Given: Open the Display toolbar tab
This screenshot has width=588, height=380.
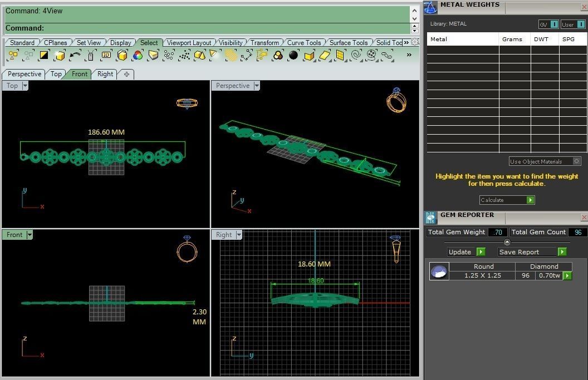Looking at the screenshot, I should click(x=120, y=43).
